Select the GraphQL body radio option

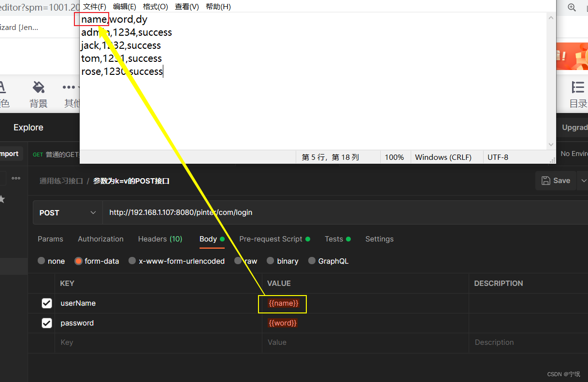click(312, 261)
